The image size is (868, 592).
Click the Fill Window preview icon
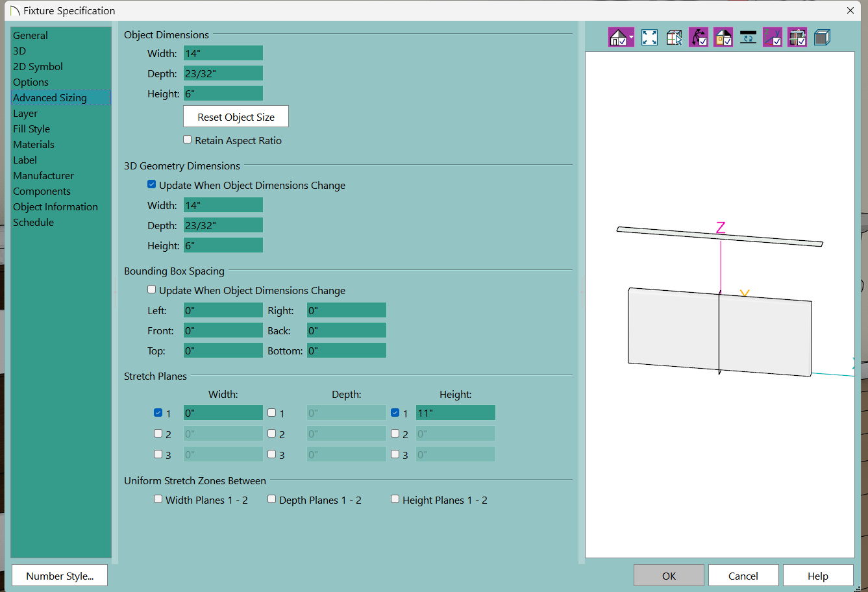pos(649,38)
